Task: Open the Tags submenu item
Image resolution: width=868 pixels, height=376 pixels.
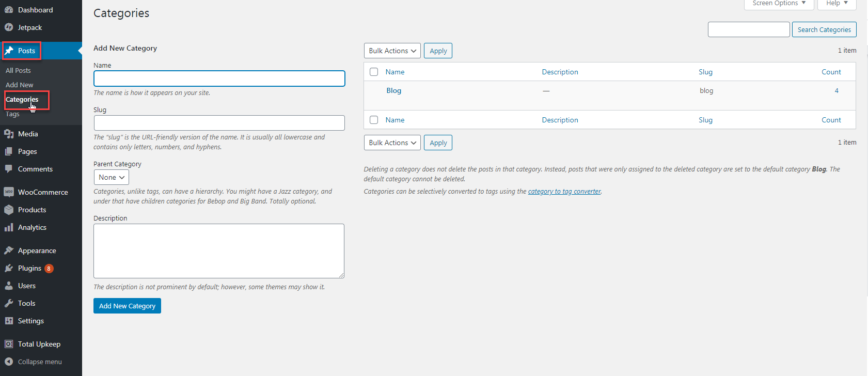Action: [x=12, y=114]
